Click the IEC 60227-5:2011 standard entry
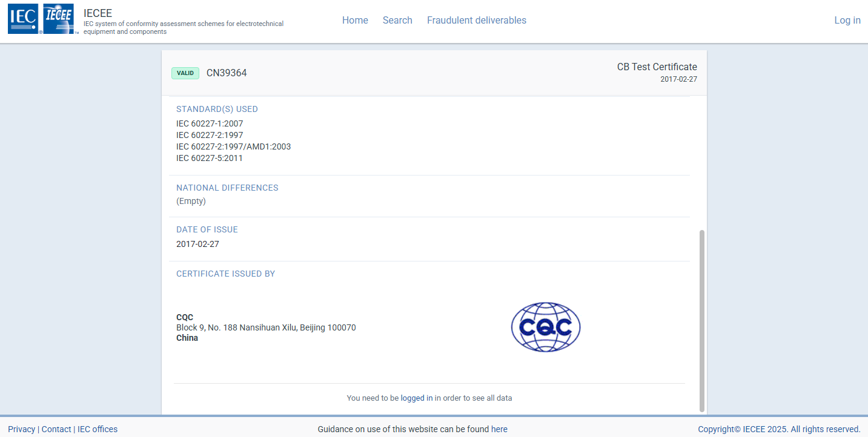 pos(210,158)
